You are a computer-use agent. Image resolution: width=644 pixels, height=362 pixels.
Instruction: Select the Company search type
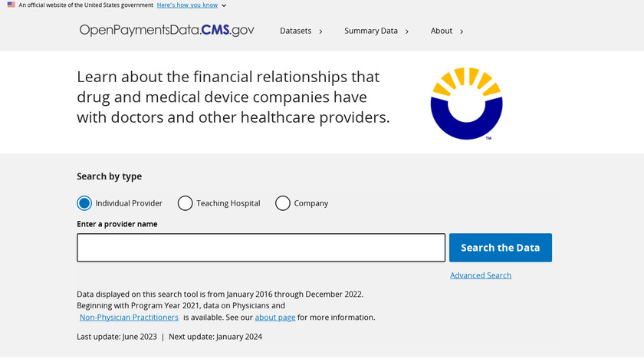283,203
